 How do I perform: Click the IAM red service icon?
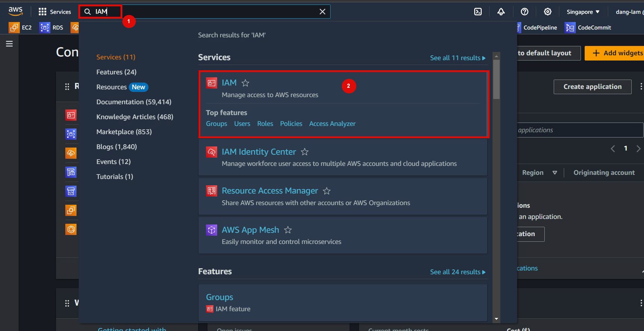[x=212, y=83]
